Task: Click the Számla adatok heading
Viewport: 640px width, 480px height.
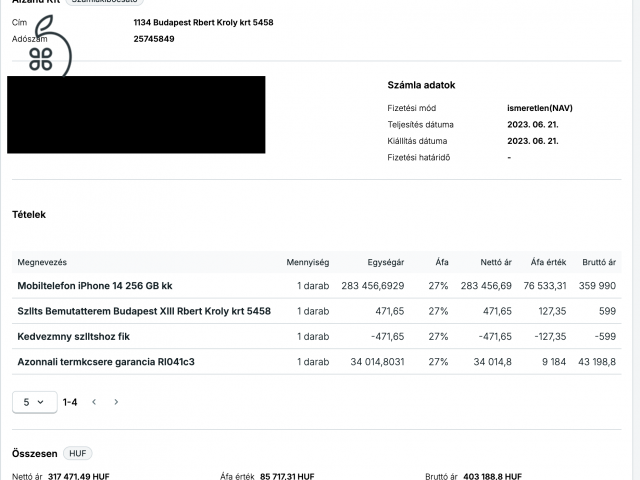Action: pyautogui.click(x=421, y=85)
